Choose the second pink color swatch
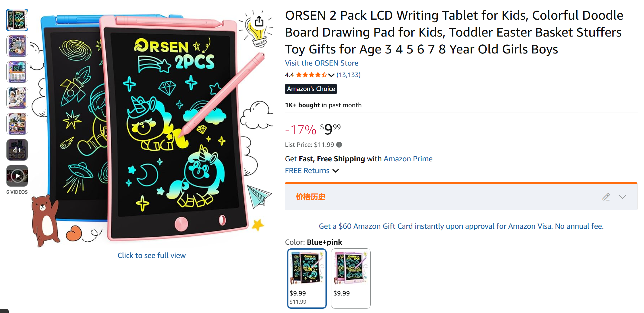Screen dimensions: 644x313 (x=350, y=278)
